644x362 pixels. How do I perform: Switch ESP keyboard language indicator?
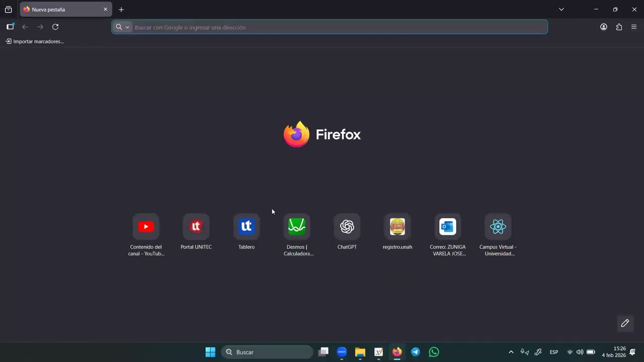point(554,352)
